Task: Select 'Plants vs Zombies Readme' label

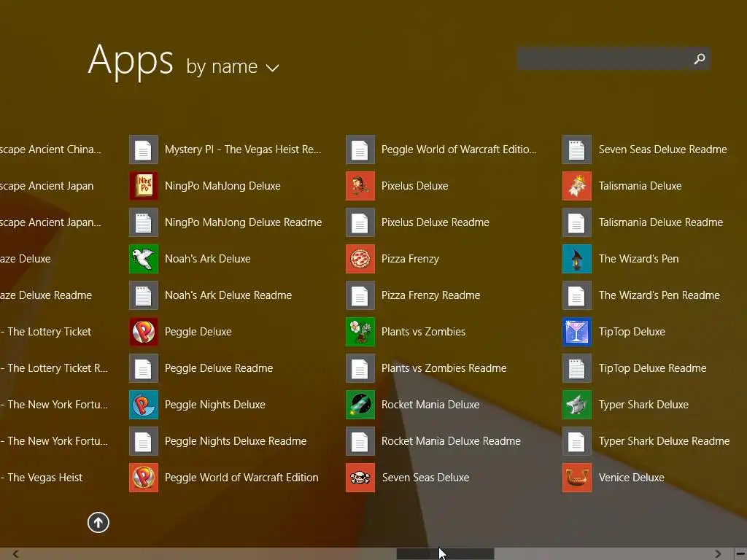Action: coord(444,368)
